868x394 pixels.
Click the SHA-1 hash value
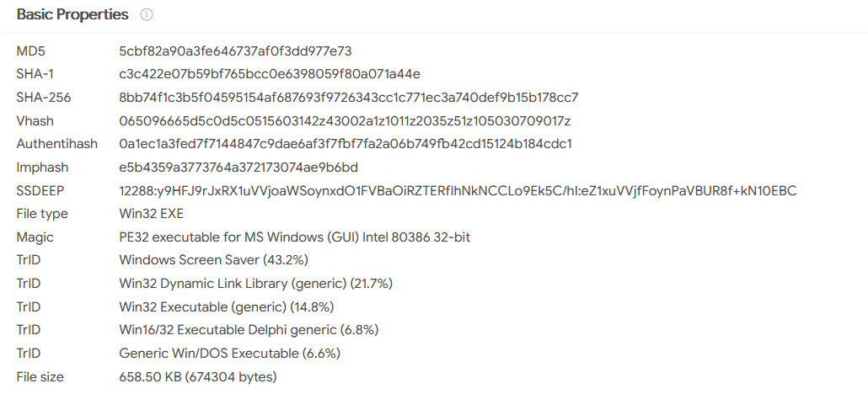270,74
